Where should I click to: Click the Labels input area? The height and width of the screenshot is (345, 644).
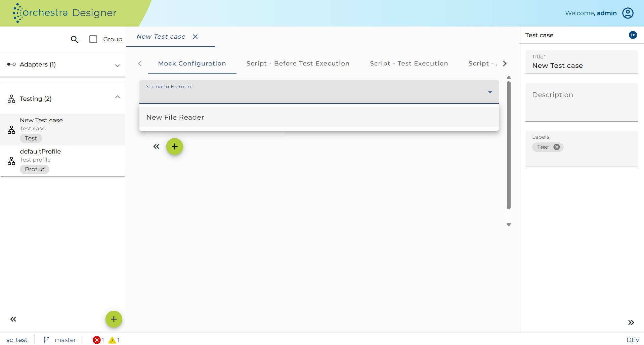point(582,149)
